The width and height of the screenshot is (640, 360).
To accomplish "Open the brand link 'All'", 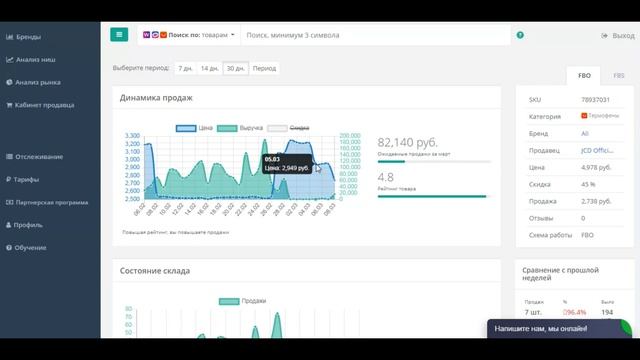I will pos(584,133).
